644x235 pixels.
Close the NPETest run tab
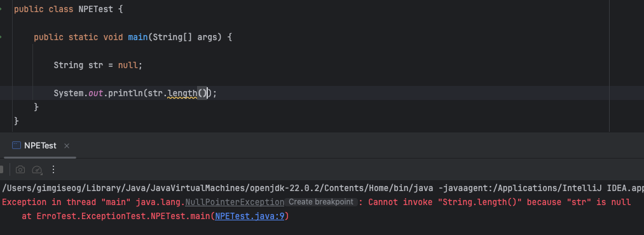coord(67,146)
